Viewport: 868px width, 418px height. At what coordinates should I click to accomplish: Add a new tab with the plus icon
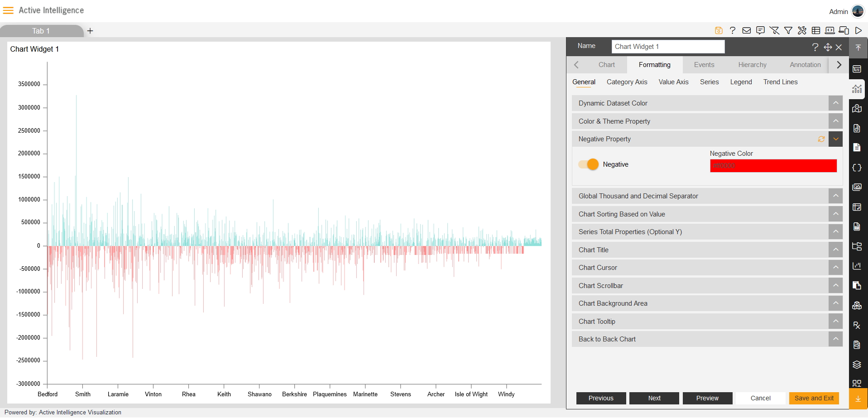(90, 31)
